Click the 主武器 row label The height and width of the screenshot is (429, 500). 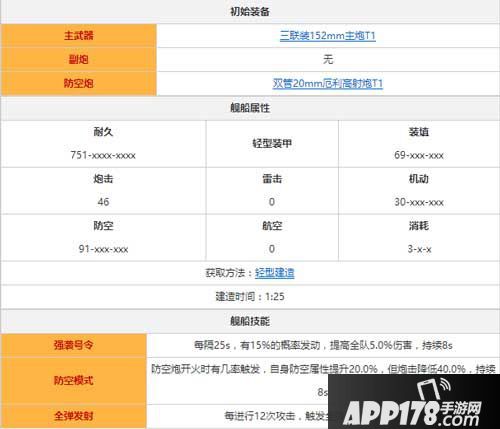[79, 35]
